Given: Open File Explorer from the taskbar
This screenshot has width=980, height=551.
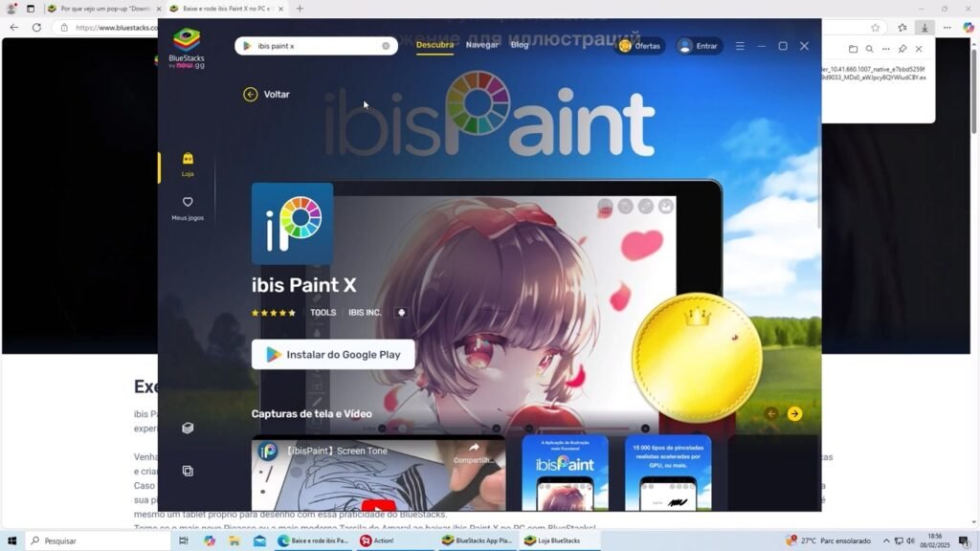Looking at the screenshot, I should click(x=234, y=540).
